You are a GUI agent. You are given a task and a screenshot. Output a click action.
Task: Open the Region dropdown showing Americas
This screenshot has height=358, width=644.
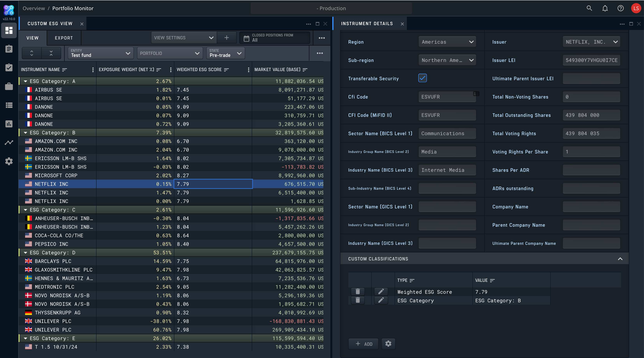(447, 42)
